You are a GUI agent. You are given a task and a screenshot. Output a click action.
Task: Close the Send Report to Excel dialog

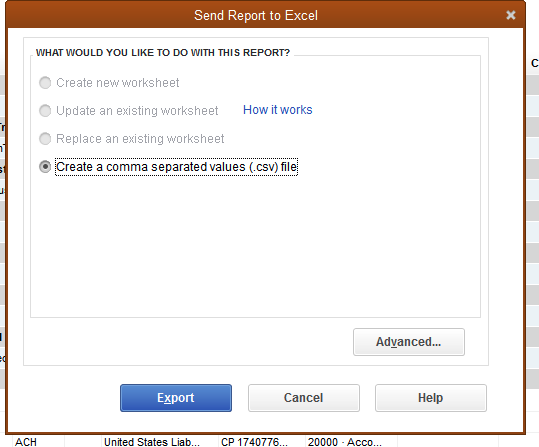click(511, 15)
